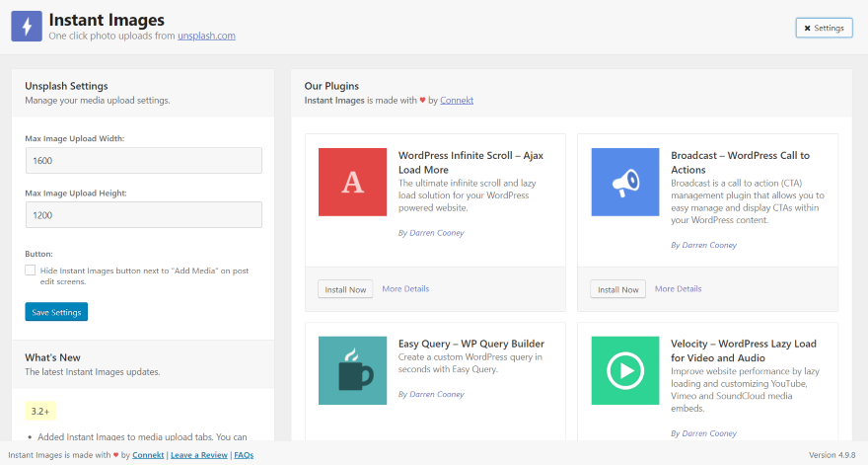Viewport: 868px width, 465px height.
Task: Click the Easy Query coffee mug icon
Action: [353, 370]
